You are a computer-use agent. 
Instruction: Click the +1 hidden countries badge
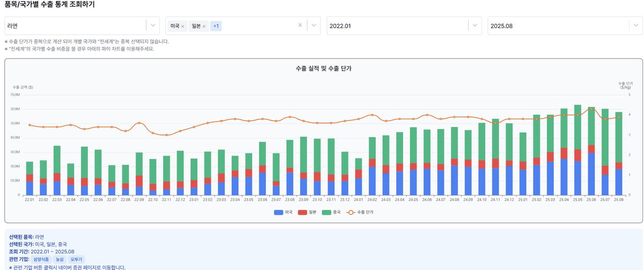pos(216,26)
